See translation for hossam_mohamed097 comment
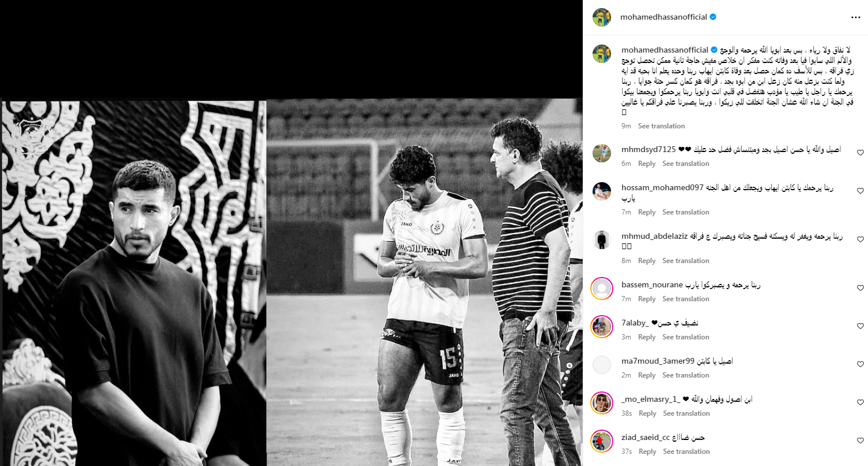 (686, 212)
